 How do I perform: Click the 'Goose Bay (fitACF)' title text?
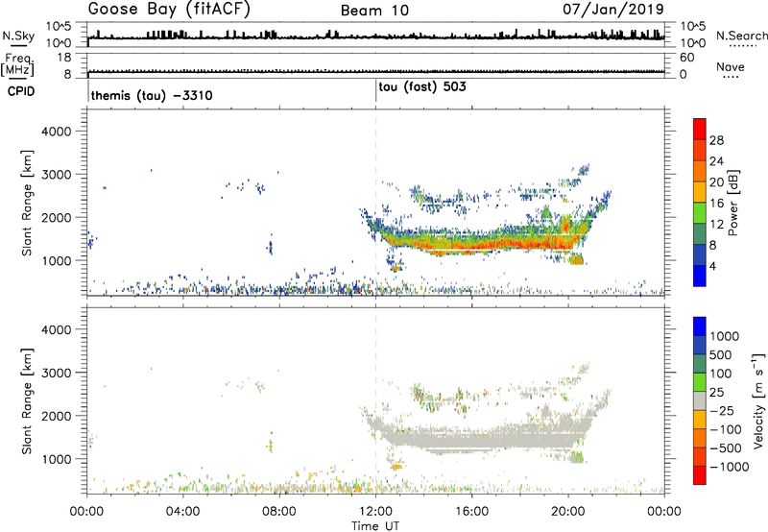click(169, 10)
